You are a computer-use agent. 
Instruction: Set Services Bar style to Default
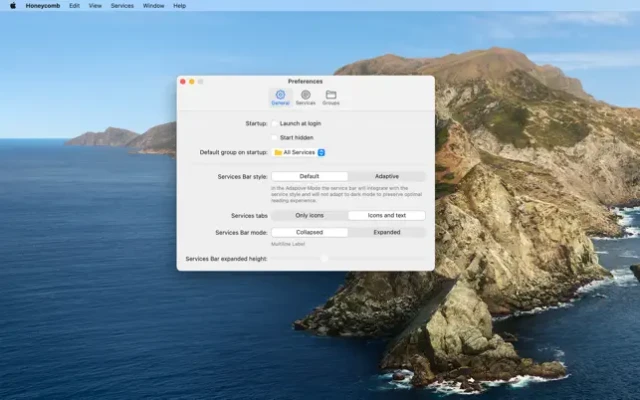pyautogui.click(x=309, y=176)
